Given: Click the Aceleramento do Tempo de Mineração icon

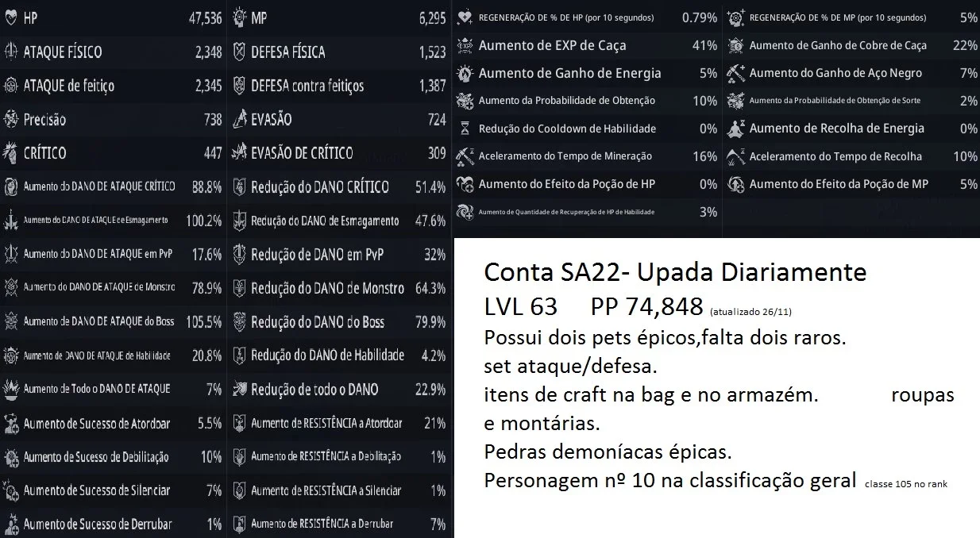Looking at the screenshot, I should tap(465, 156).
